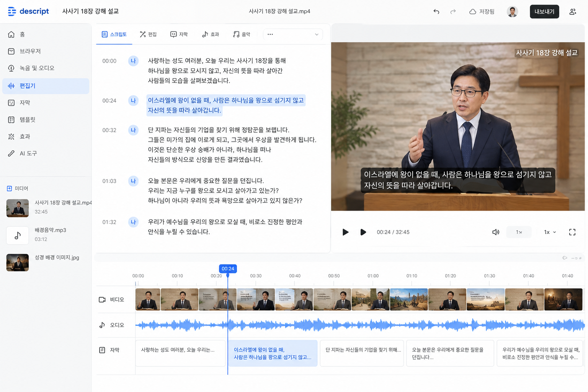Open the user profile avatar
The height and width of the screenshot is (392, 588).
point(512,11)
